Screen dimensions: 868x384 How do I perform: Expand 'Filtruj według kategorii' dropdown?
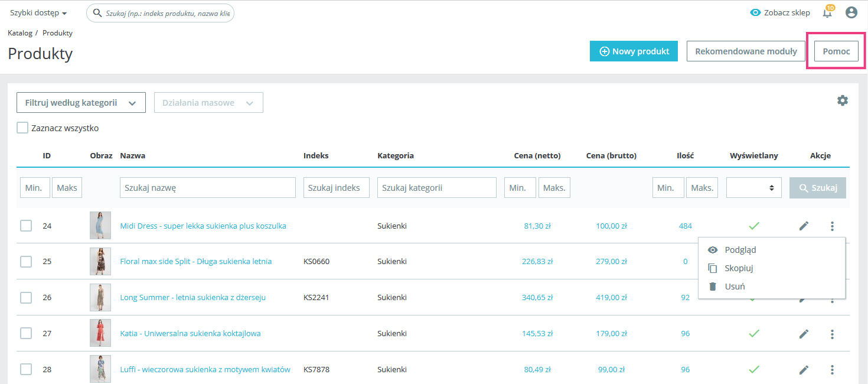[x=81, y=103]
